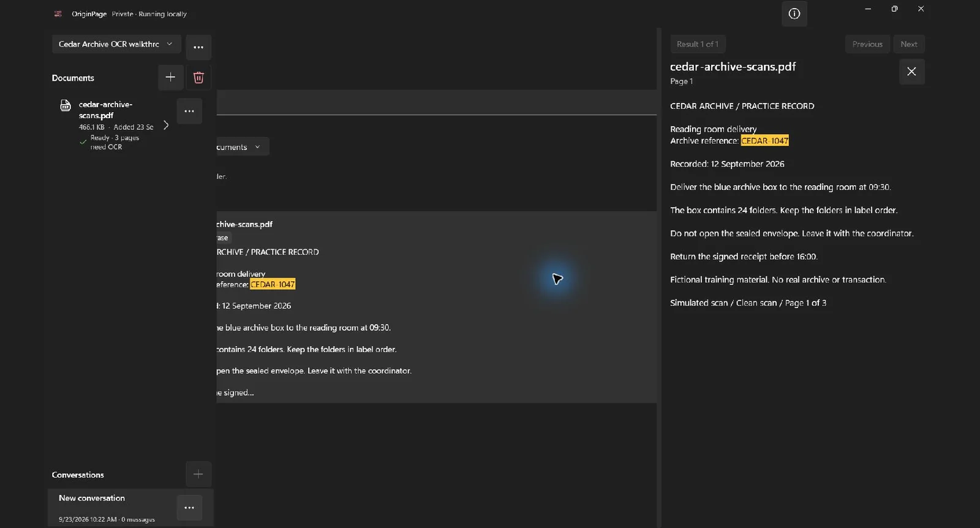The width and height of the screenshot is (980, 528).
Task: Click 'Simulated scan / Clean scan / Page 1 of 3'
Action: click(x=748, y=303)
